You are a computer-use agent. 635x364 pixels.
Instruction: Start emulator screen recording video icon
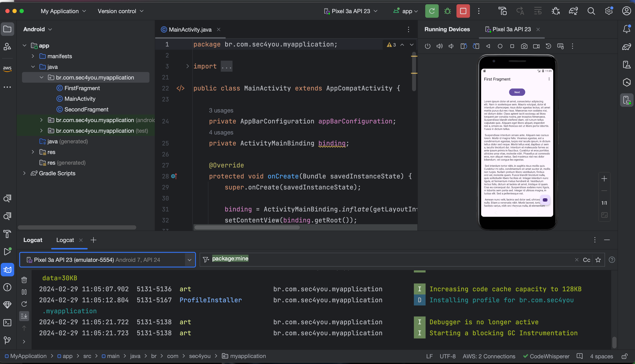(x=536, y=46)
